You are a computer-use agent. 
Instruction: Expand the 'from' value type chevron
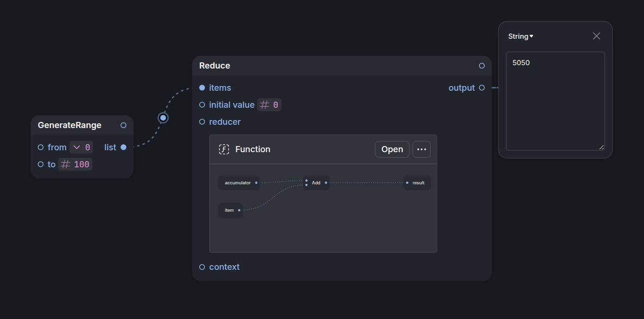[77, 147]
